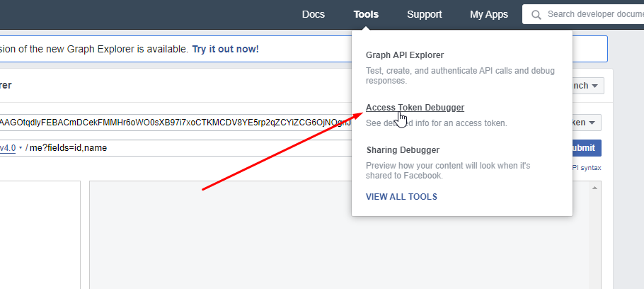Screen dimensions: 644x289
Task: Open the Docs navigation item
Action: (x=314, y=14)
